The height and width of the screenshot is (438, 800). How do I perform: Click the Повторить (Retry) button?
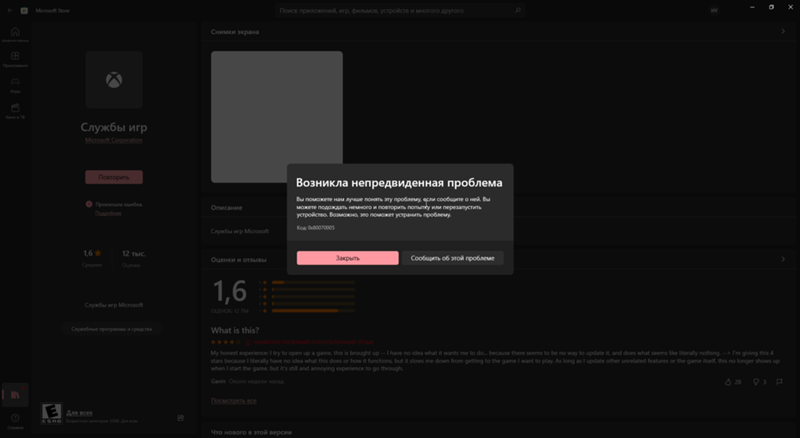click(114, 177)
